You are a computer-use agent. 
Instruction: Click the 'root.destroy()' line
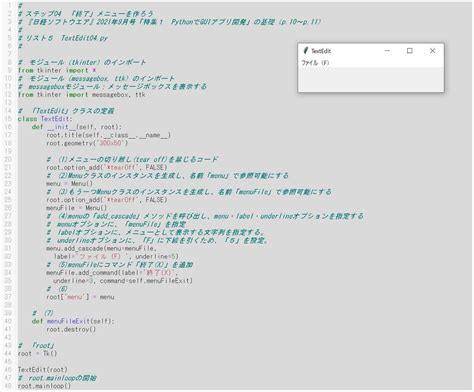[x=71, y=329]
